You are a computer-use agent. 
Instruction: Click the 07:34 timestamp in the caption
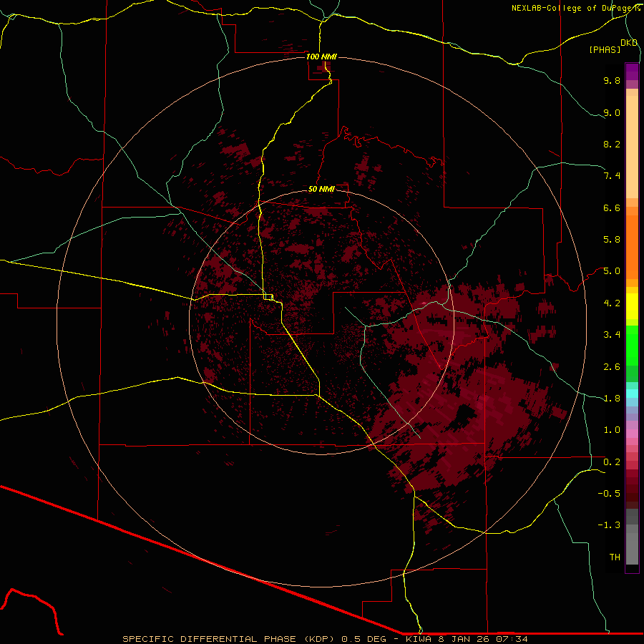[512, 639]
